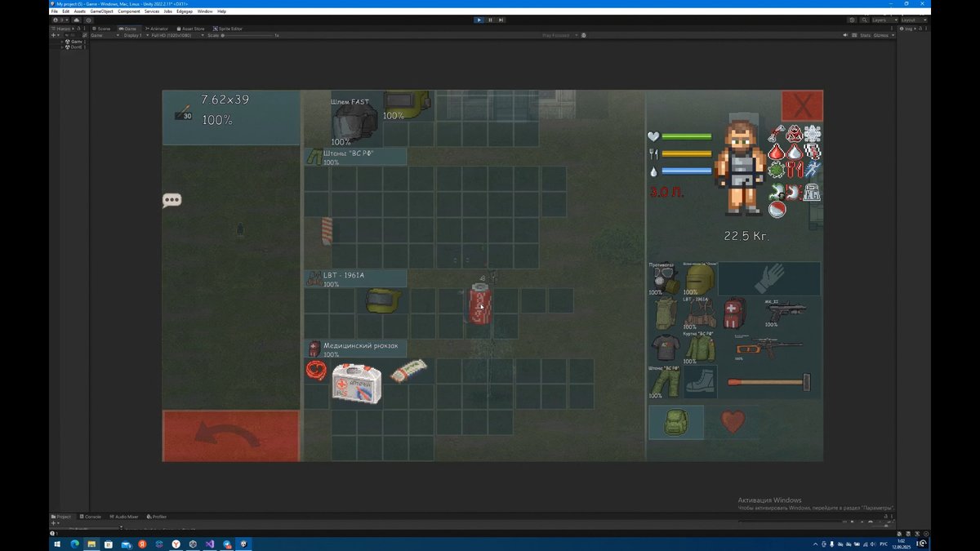The image size is (980, 551).
Task: Expand the DontDestroy object in Hierarchy
Action: click(62, 47)
